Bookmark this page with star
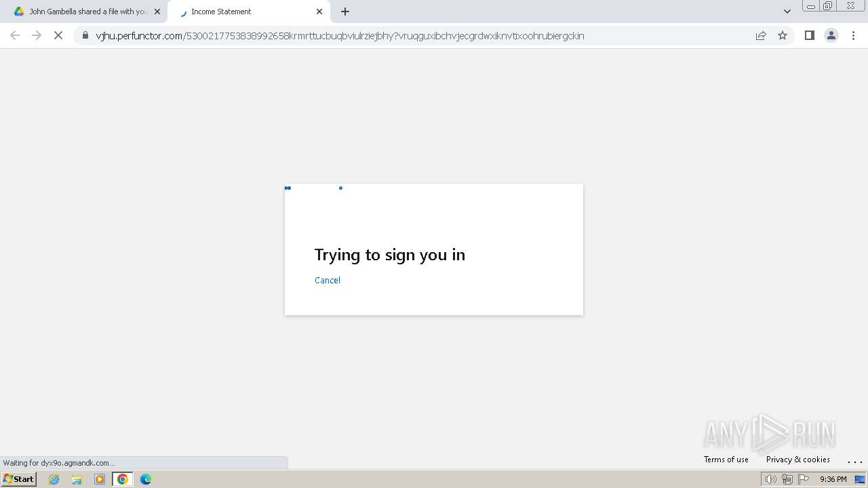 [783, 36]
